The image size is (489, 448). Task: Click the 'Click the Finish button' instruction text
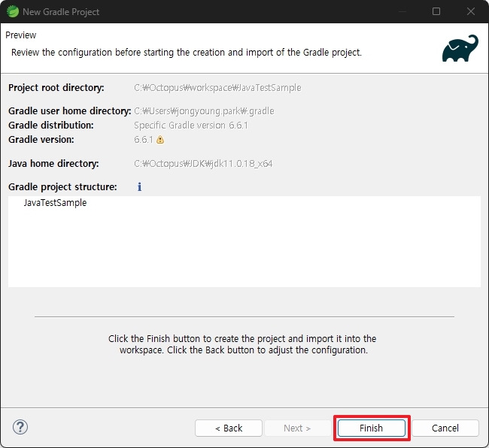pyautogui.click(x=242, y=344)
